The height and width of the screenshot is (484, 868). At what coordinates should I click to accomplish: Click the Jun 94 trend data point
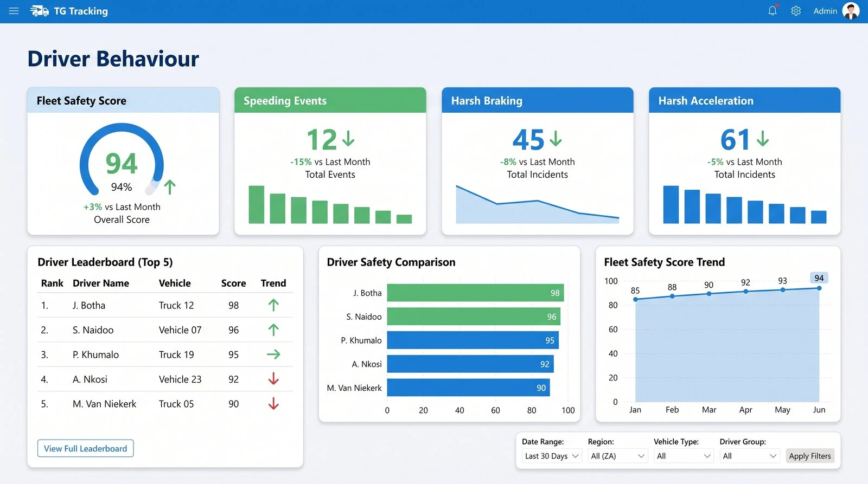click(x=819, y=288)
